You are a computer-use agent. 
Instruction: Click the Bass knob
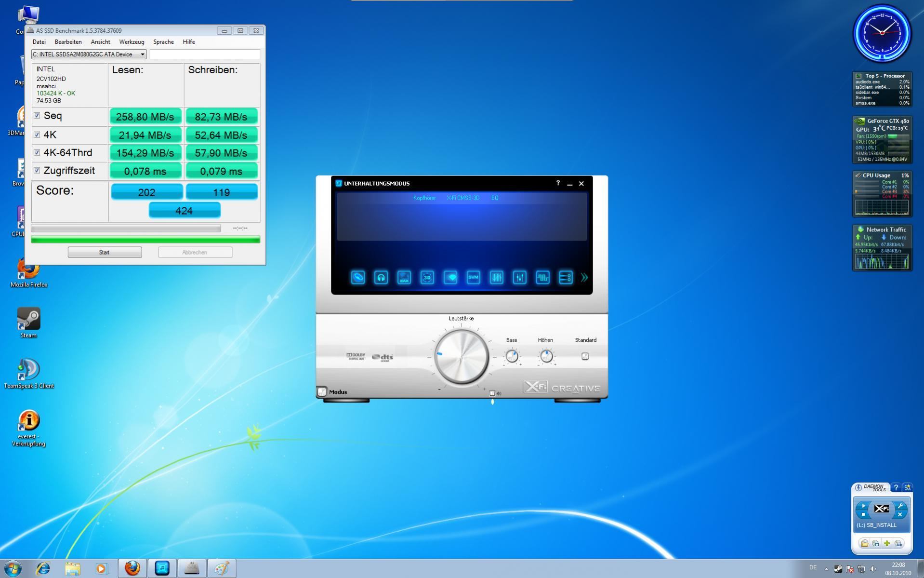(x=512, y=356)
